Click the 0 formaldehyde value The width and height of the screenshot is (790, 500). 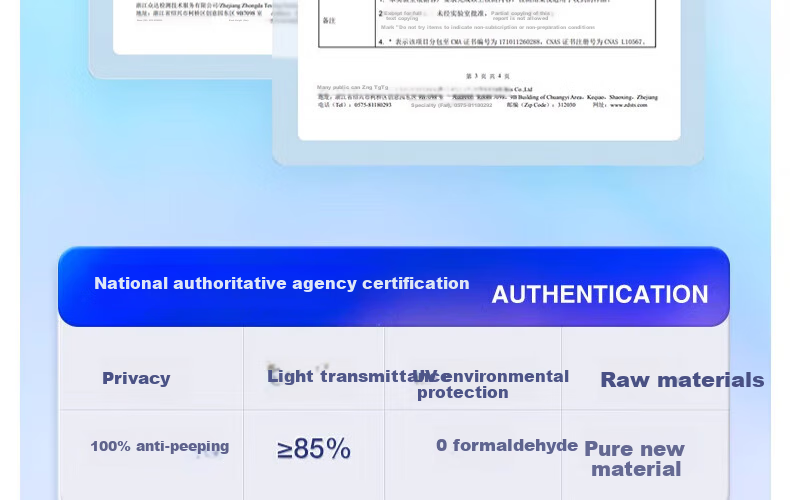[507, 446]
